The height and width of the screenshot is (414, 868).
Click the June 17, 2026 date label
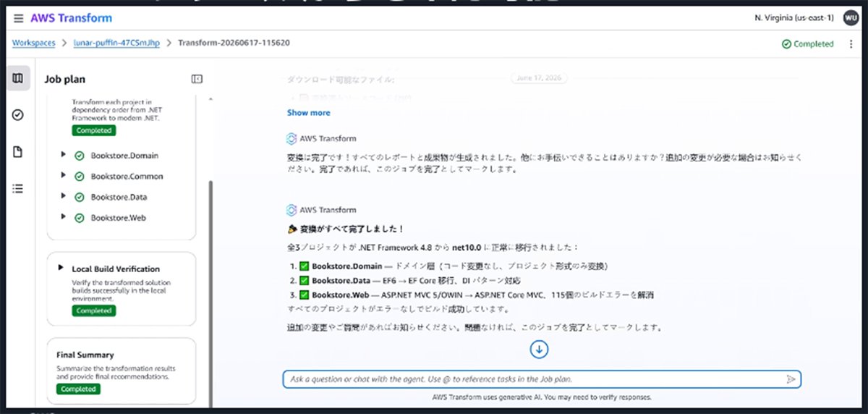(x=540, y=78)
